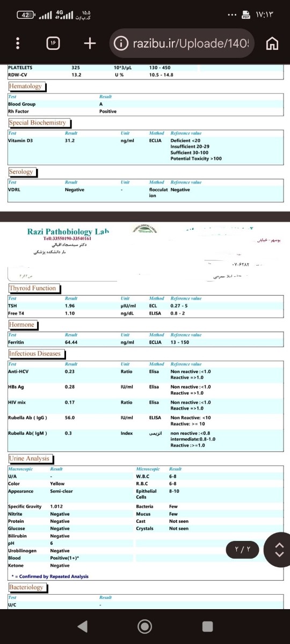The image size is (290, 644).
Task: Tap the battery indicator showing 42
Action: coord(26,14)
